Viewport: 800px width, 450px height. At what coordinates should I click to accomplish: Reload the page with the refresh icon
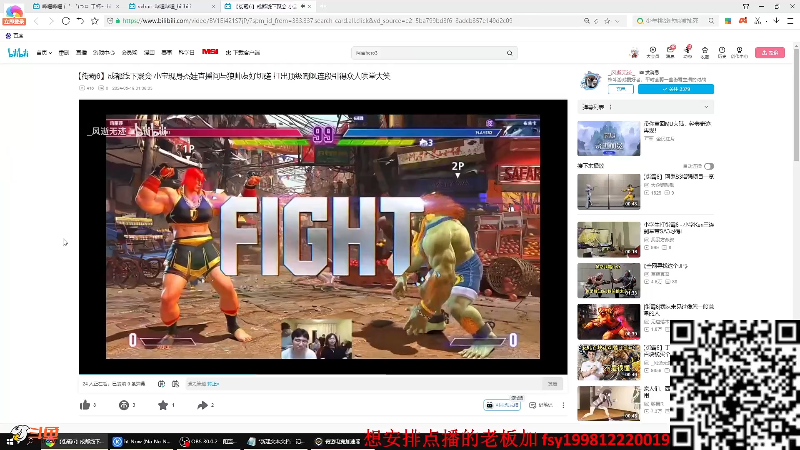[x=66, y=21]
